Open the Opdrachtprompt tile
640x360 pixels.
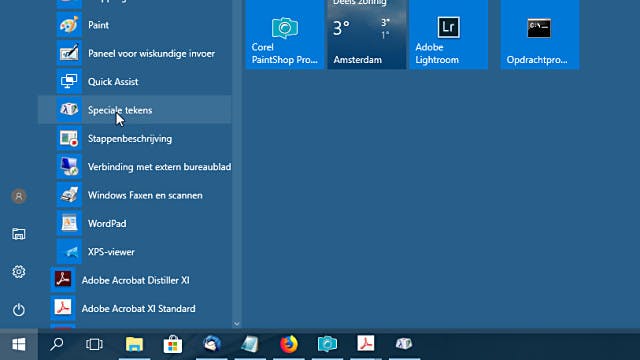[x=540, y=35]
